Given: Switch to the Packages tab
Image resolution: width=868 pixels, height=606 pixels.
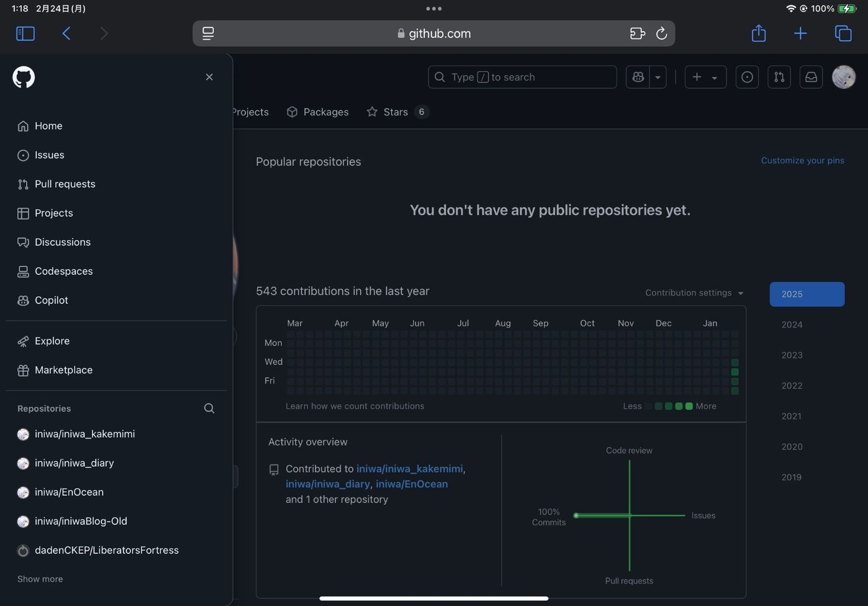Looking at the screenshot, I should [318, 112].
